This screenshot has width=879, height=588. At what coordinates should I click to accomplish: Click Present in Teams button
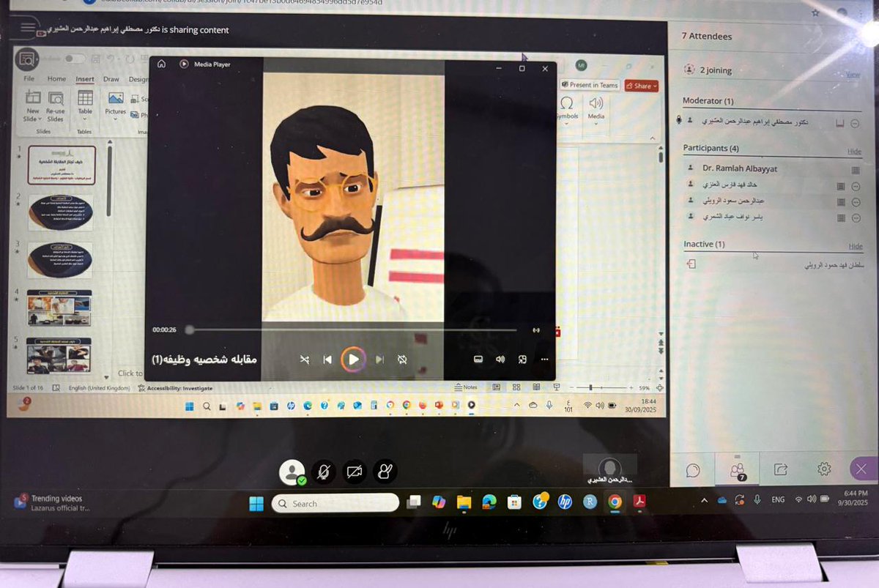590,85
